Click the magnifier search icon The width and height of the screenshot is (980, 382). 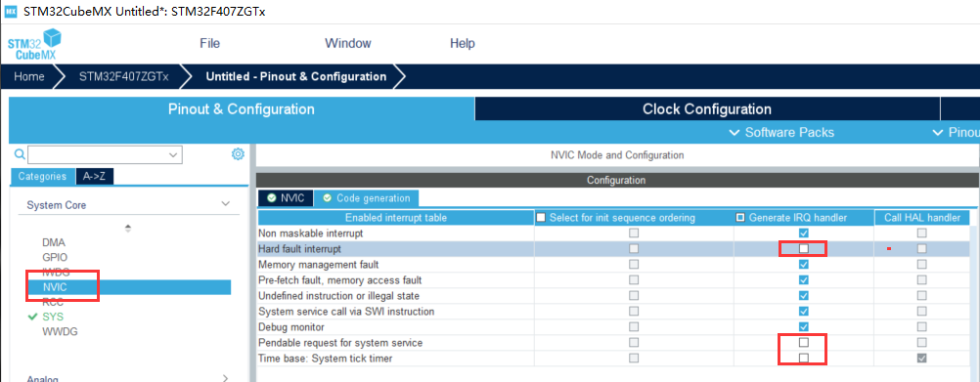[x=20, y=153]
